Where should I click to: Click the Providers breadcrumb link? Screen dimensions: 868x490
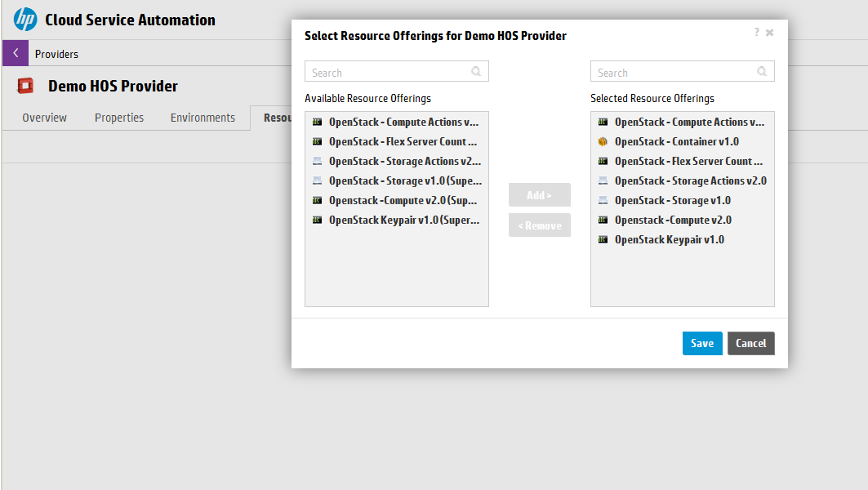pos(56,54)
